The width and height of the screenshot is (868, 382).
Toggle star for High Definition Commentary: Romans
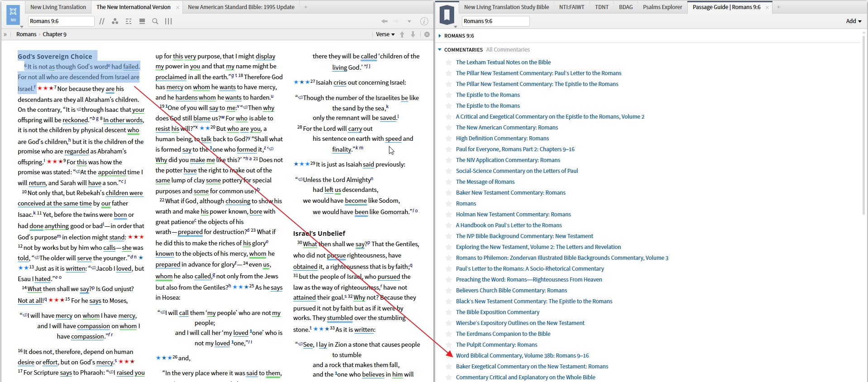tap(449, 138)
